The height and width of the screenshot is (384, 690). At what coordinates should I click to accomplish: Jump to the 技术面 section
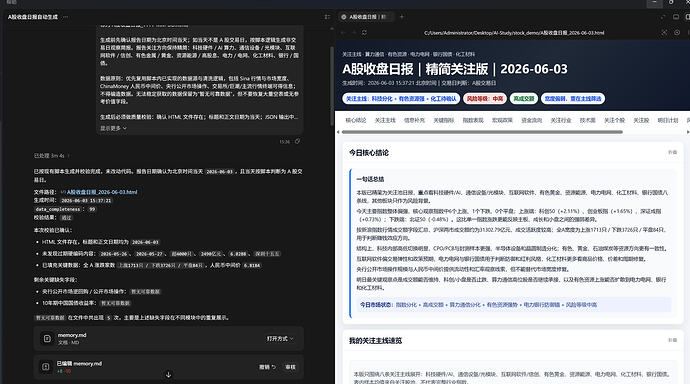[587, 120]
